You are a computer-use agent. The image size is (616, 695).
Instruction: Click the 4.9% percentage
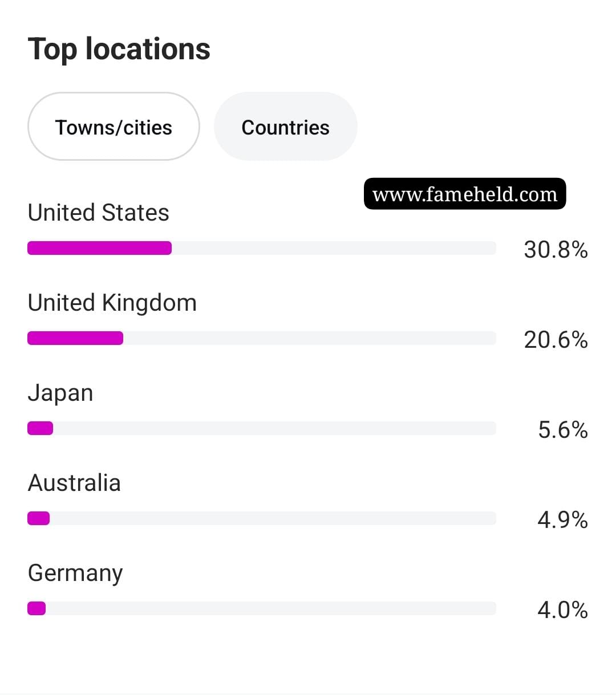click(562, 520)
